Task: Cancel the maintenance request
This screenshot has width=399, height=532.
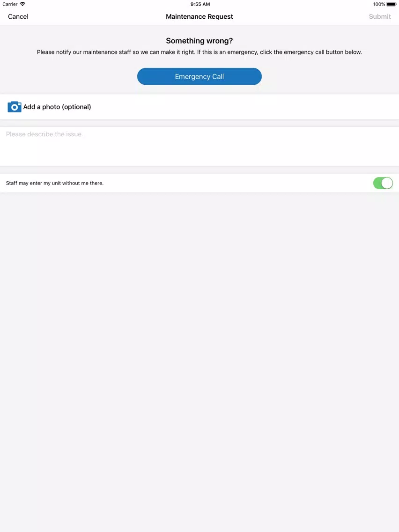Action: coord(18,17)
